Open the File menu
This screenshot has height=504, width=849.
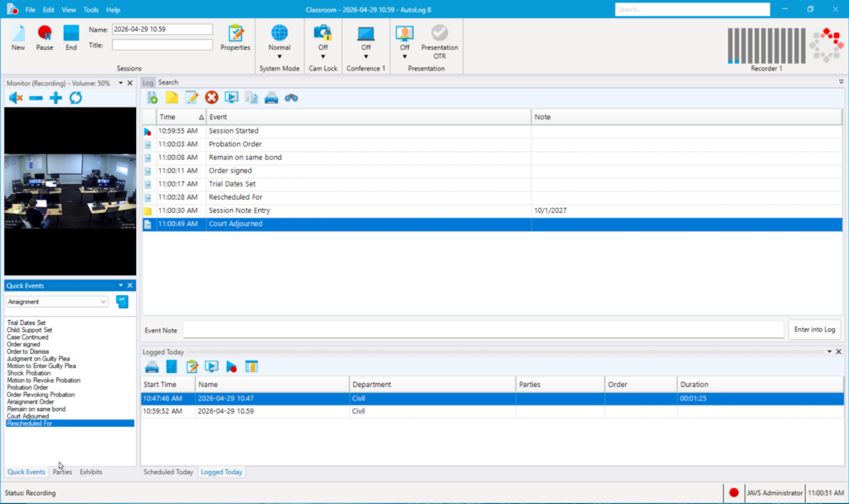(31, 10)
